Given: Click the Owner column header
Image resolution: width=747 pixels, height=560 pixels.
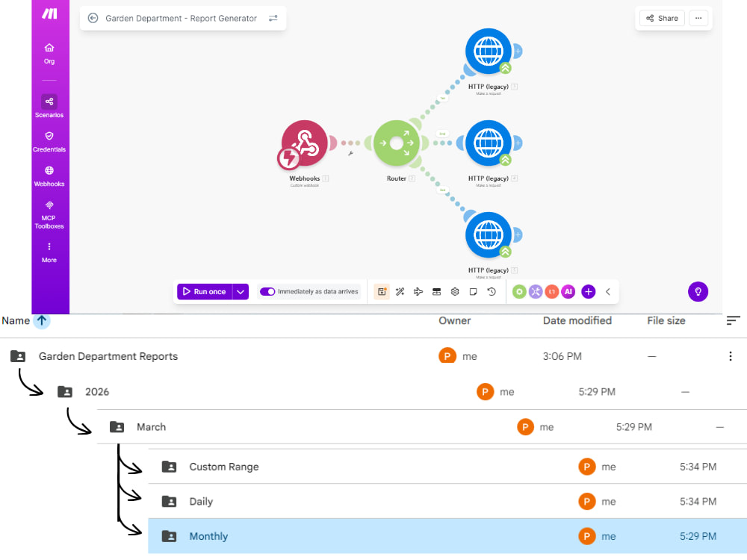Looking at the screenshot, I should click(454, 320).
